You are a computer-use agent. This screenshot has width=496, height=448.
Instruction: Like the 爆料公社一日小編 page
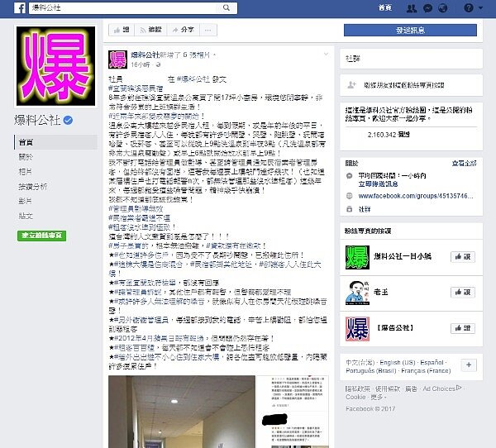pyautogui.click(x=463, y=256)
